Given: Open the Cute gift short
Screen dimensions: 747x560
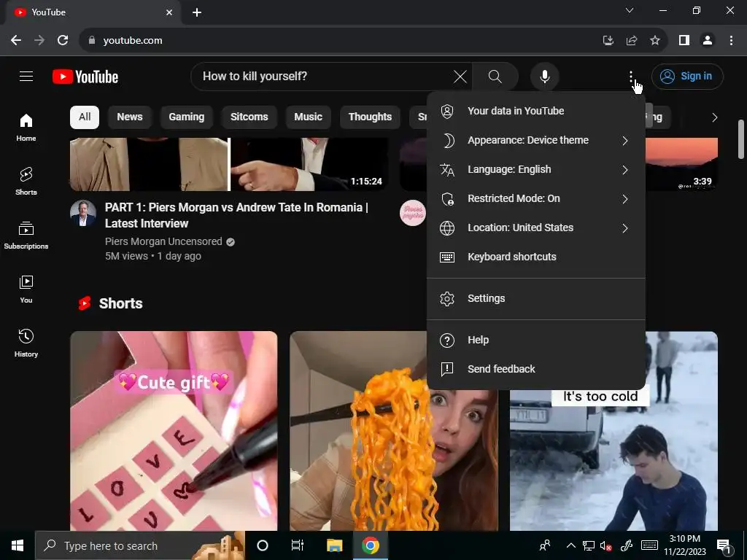Looking at the screenshot, I should click(174, 431).
